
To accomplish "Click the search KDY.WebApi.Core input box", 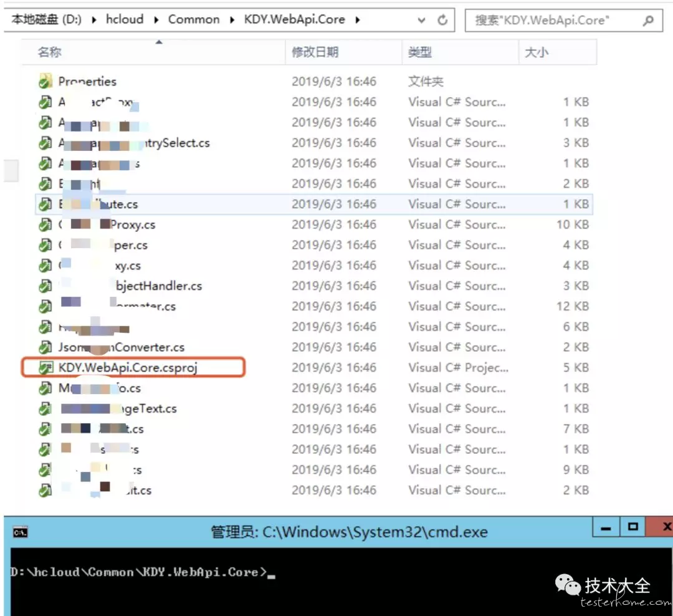I will click(x=555, y=21).
